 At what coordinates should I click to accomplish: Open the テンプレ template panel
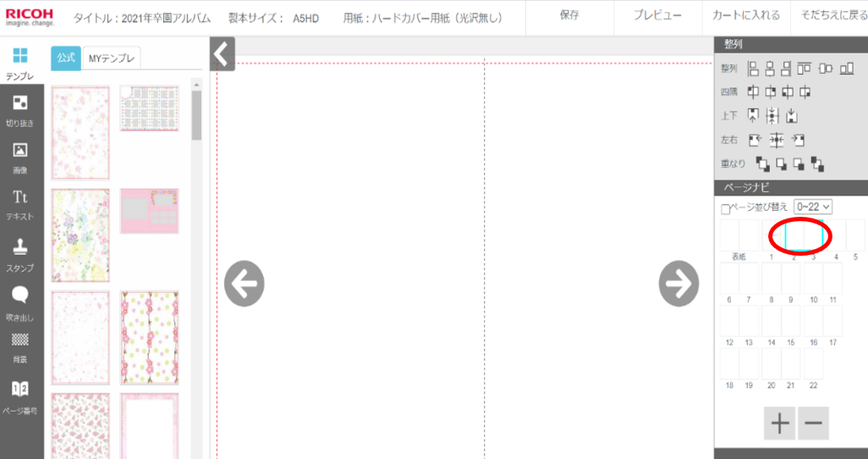click(x=20, y=63)
